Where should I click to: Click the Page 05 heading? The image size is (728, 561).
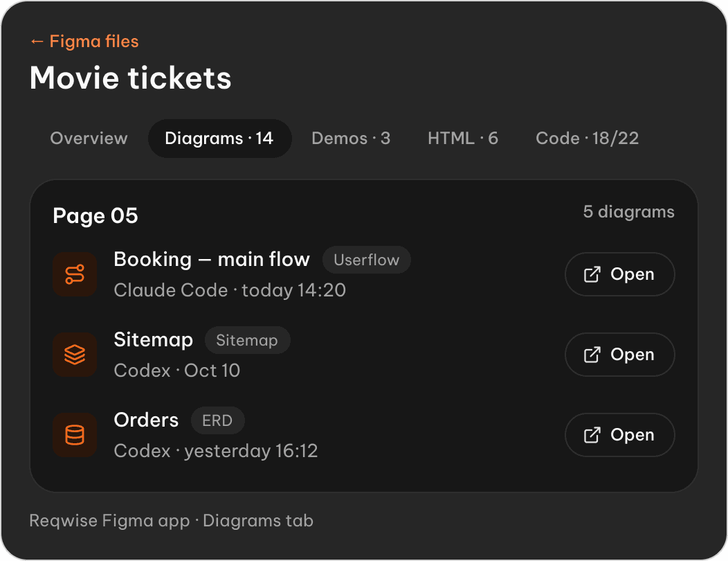[95, 215]
